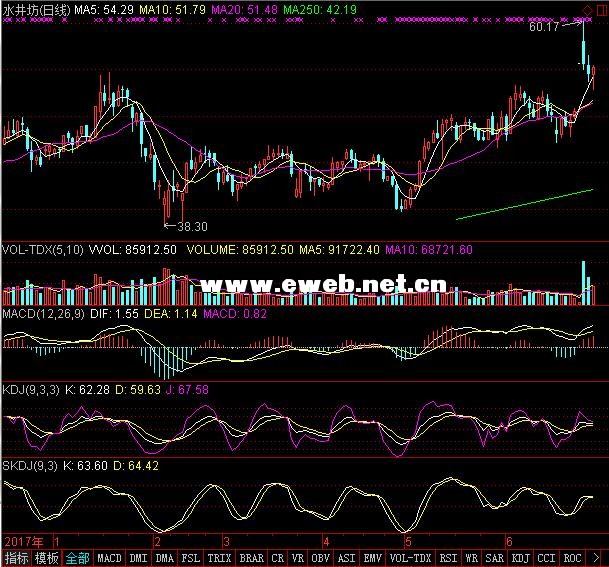
Task: Click the volume MA10: 68721.60 label
Action: pyautogui.click(x=429, y=249)
